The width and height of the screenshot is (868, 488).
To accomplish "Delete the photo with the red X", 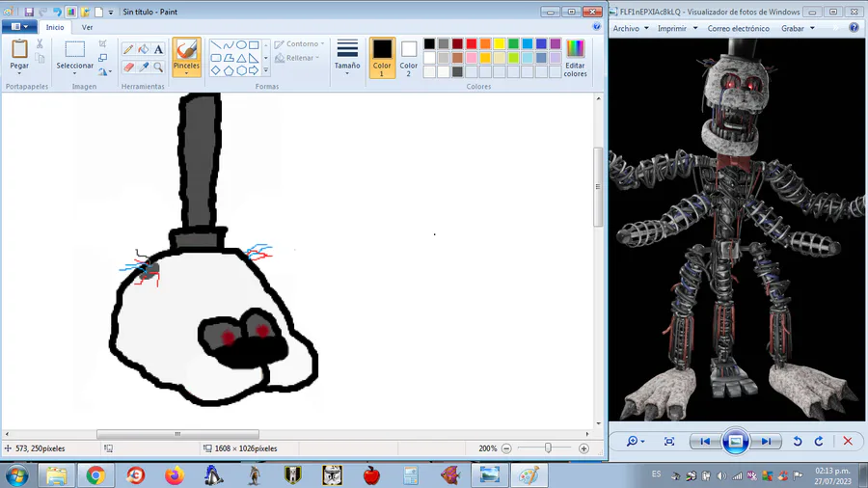I will [848, 441].
